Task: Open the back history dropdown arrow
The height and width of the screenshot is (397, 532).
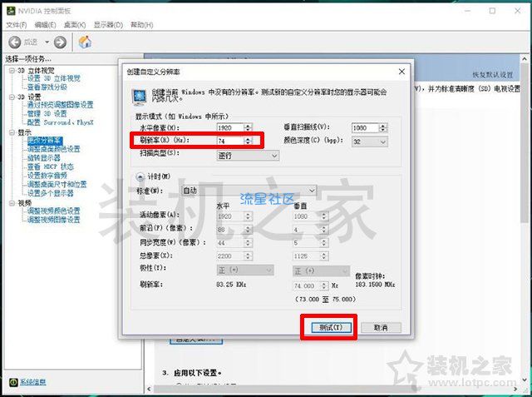Action: [x=47, y=42]
